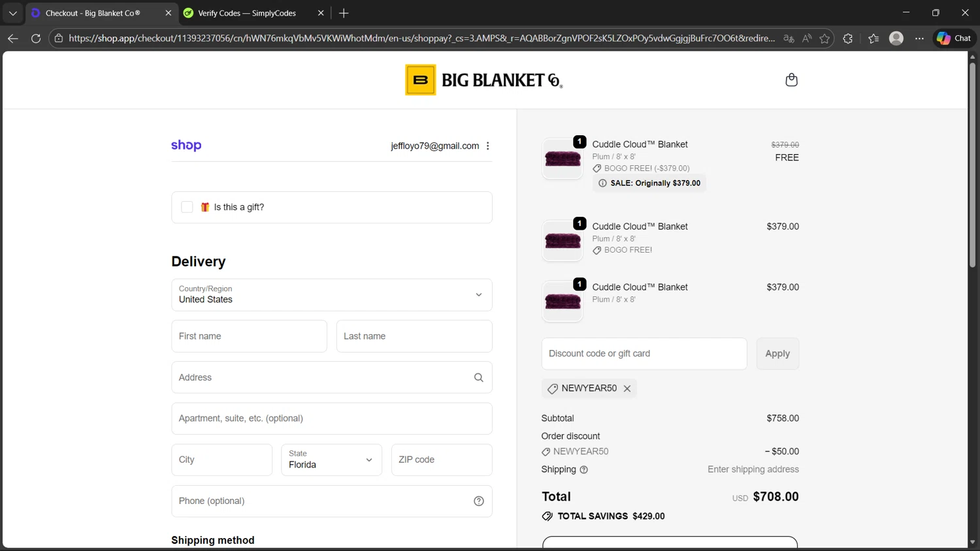Open browser extensions icon
Image resolution: width=980 pixels, height=551 pixels.
coord(848,39)
